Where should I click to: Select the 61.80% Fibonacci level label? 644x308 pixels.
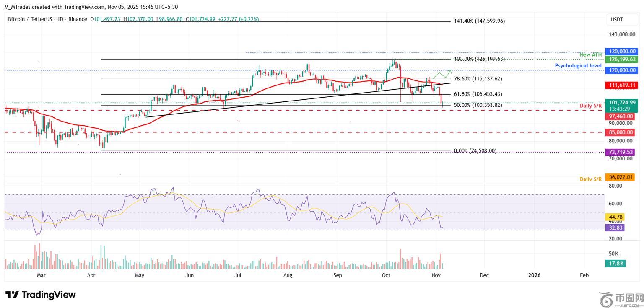[478, 94]
